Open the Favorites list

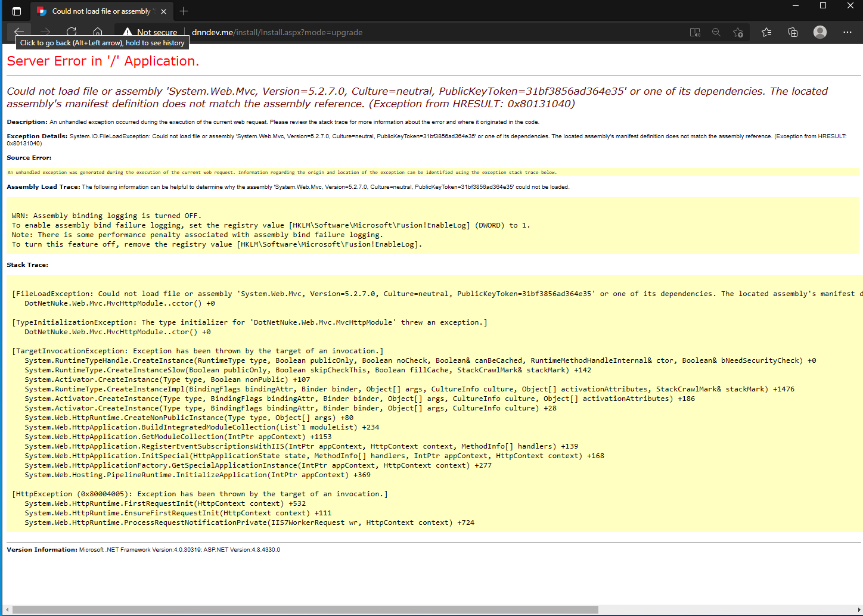click(766, 32)
